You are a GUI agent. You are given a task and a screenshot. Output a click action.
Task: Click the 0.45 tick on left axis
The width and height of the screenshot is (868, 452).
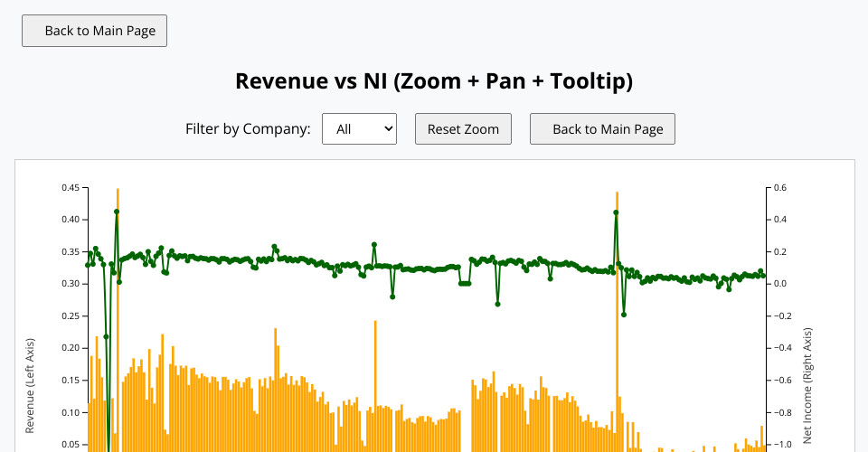(70, 187)
